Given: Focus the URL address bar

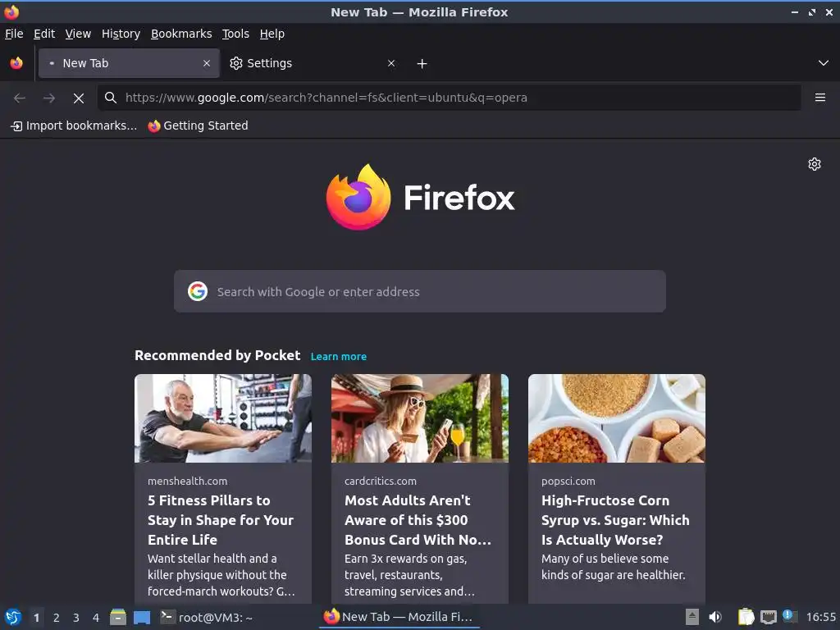Looking at the screenshot, I should 449,98.
